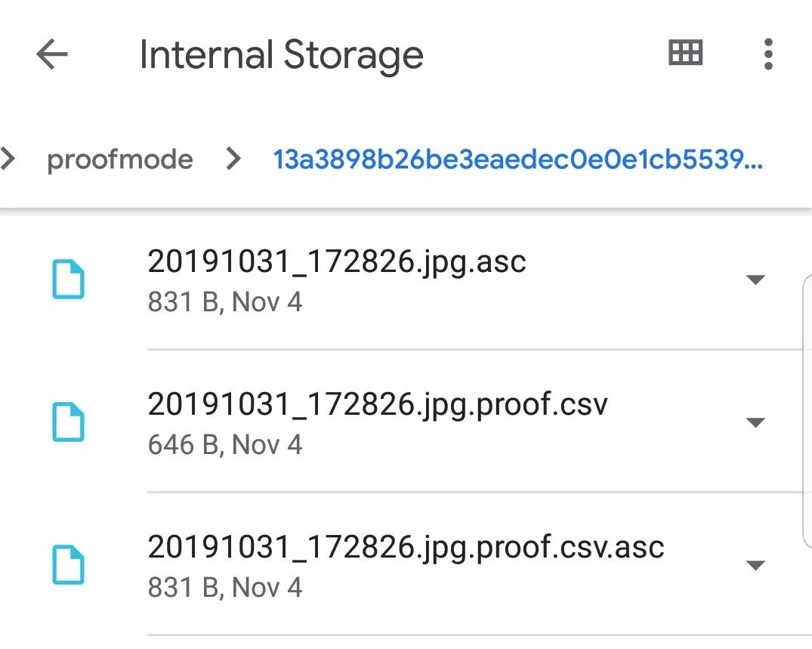Select the 831 B details under jpg.asc
This screenshot has width=812, height=649.
[225, 302]
